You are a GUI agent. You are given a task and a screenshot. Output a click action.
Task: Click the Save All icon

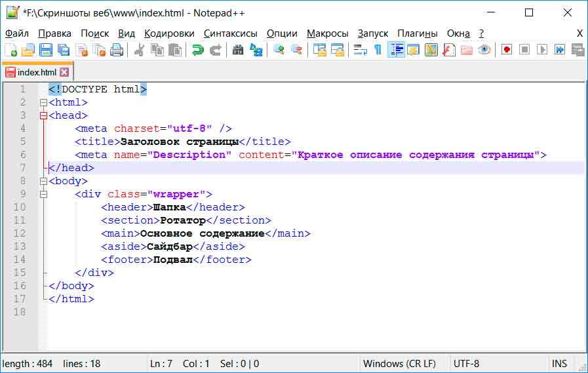(64, 50)
